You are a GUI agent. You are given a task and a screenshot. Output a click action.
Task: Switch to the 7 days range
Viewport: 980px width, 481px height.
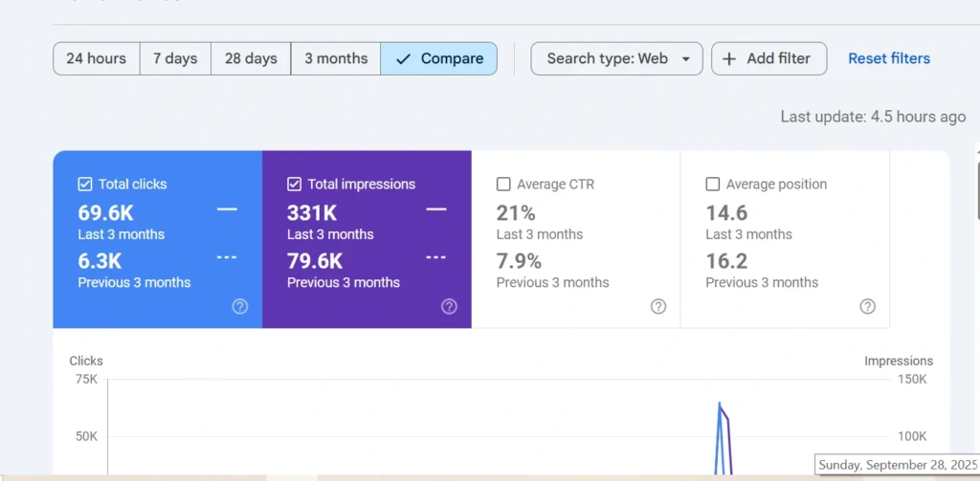pyautogui.click(x=175, y=58)
